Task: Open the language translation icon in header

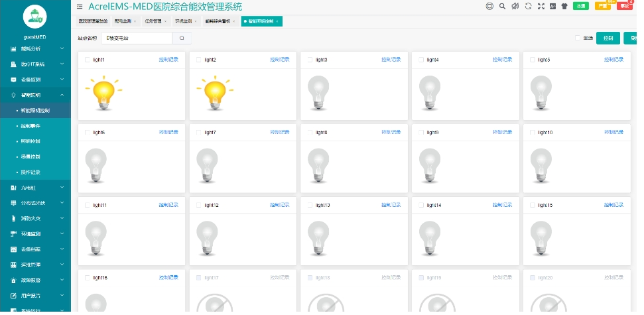Action: [x=553, y=6]
